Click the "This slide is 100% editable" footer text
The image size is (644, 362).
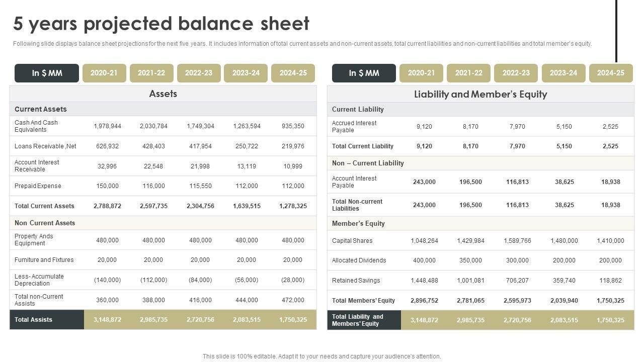point(321,356)
